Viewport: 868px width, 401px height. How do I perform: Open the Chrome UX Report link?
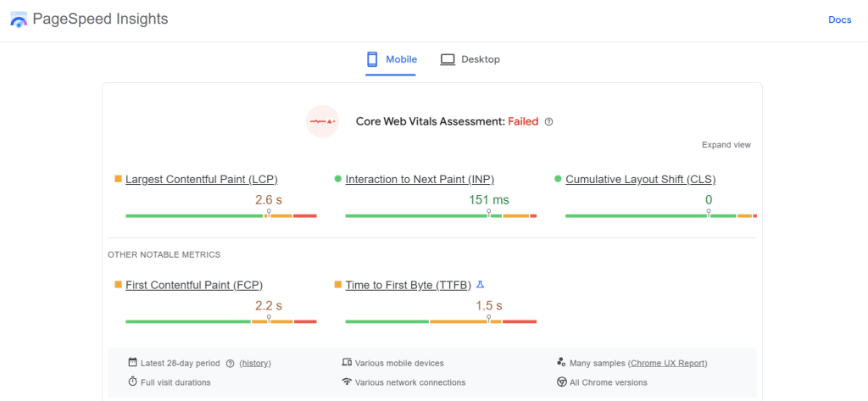point(669,364)
